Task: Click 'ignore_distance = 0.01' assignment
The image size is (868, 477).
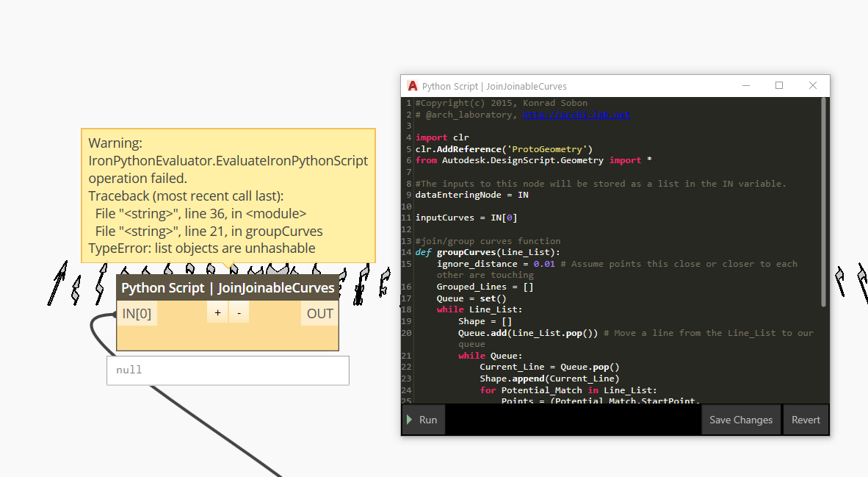Action: pos(496,264)
